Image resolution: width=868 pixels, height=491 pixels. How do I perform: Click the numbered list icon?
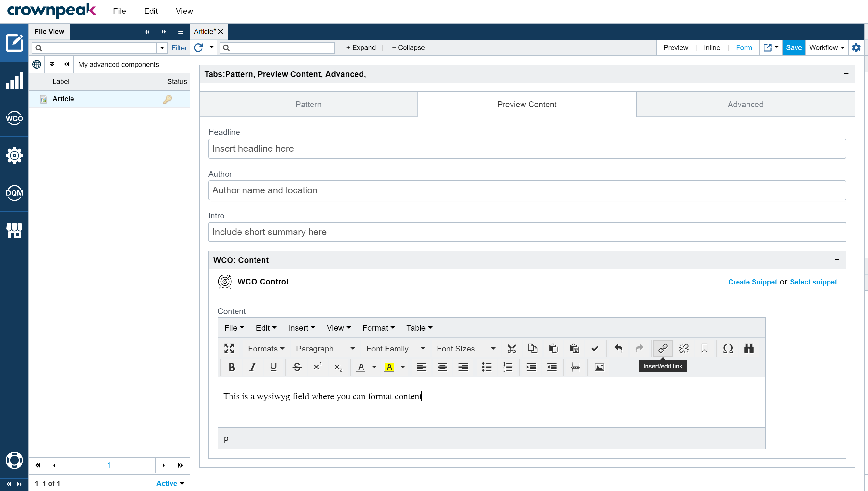507,367
